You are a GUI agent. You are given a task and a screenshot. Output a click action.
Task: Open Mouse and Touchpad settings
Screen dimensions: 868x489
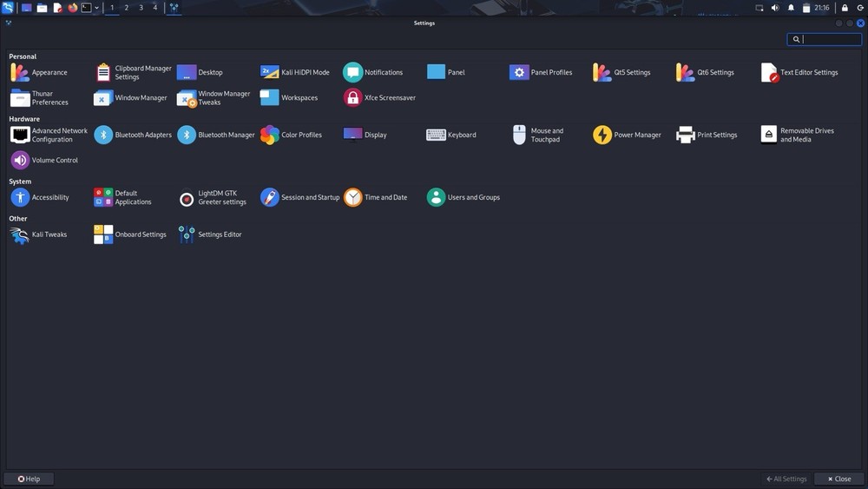[537, 135]
